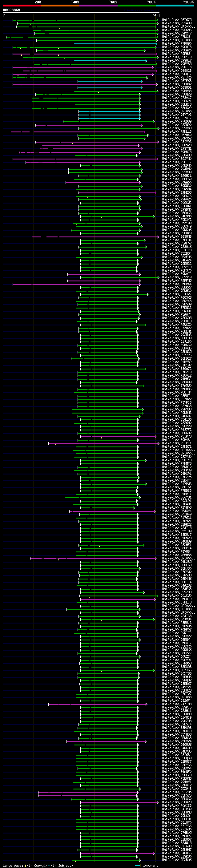Select hit label UniRef100_B9GQT7
Image resolution: width=197 pixels, height=868 pixels.
tap(177, 74)
